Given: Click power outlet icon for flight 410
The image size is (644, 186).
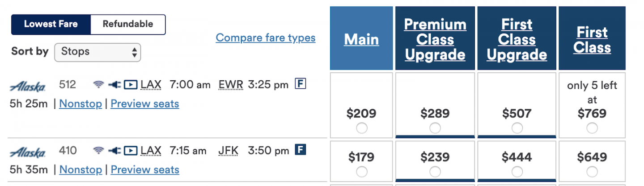Looking at the screenshot, I should (x=114, y=150).
